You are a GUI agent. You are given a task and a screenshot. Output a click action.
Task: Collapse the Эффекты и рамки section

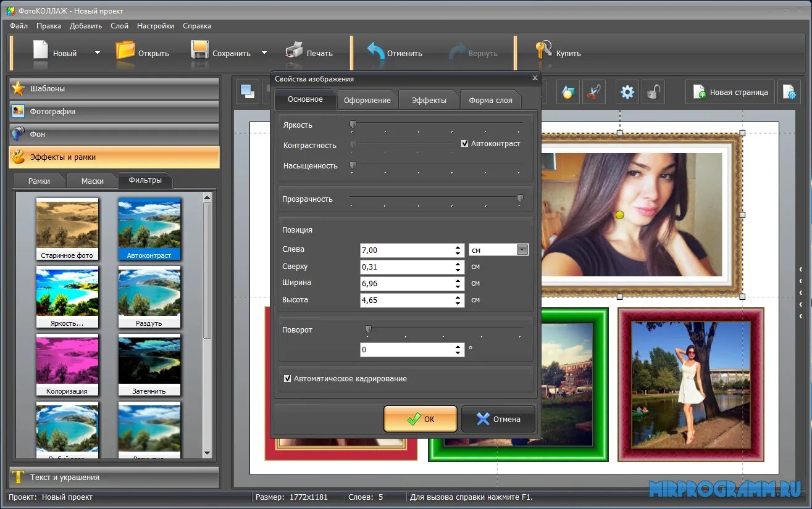pos(114,157)
